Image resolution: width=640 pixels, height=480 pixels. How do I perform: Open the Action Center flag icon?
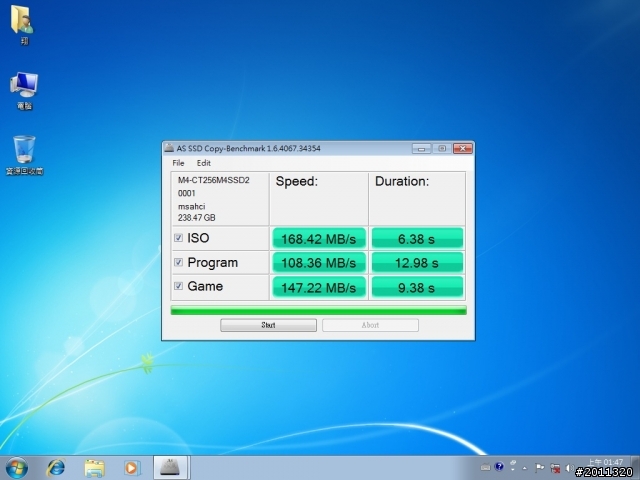pos(540,468)
